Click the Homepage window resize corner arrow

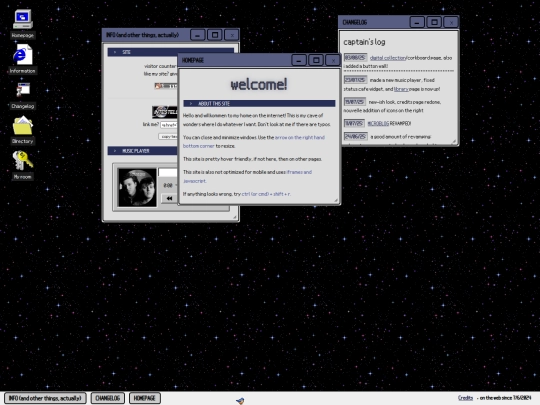(336, 200)
